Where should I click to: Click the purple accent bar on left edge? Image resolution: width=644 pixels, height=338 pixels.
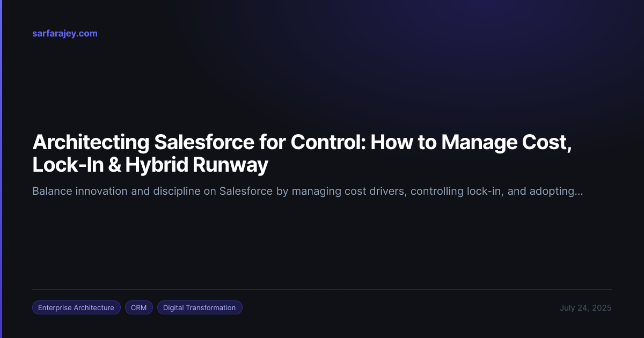pos(1,169)
